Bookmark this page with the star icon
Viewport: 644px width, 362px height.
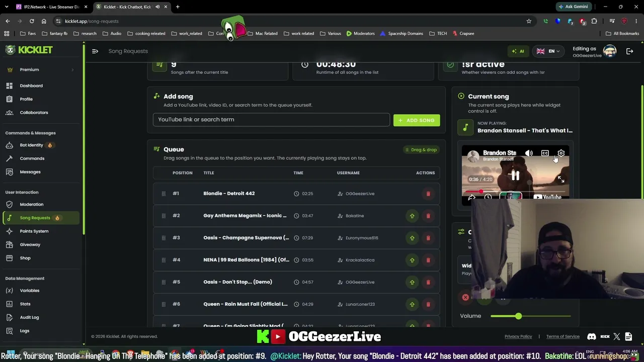tap(529, 21)
